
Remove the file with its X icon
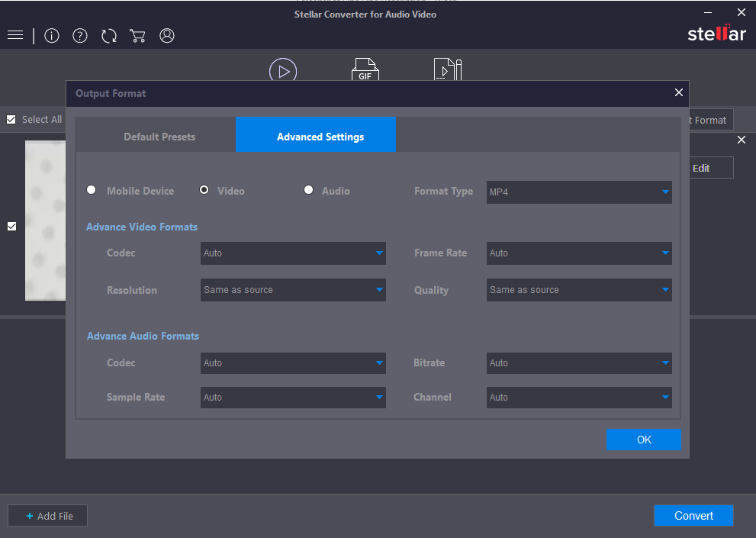click(741, 140)
